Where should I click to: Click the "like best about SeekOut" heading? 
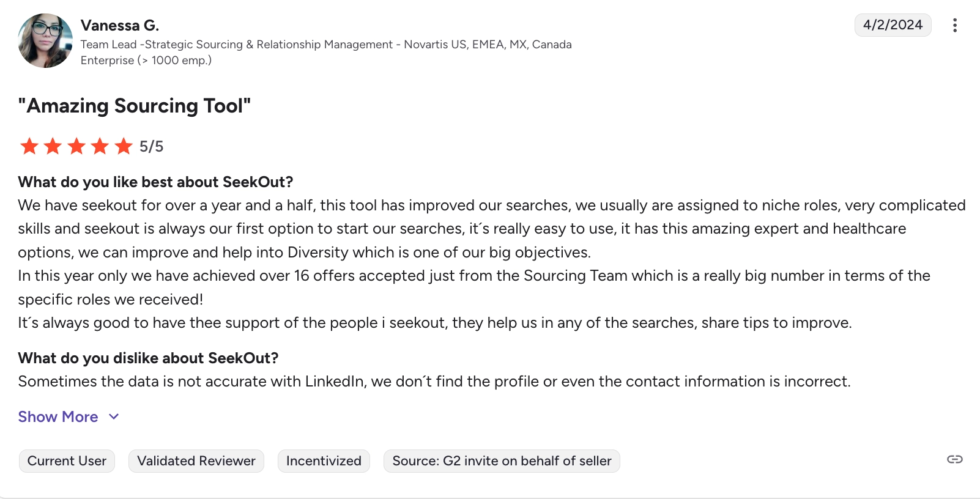tap(155, 182)
